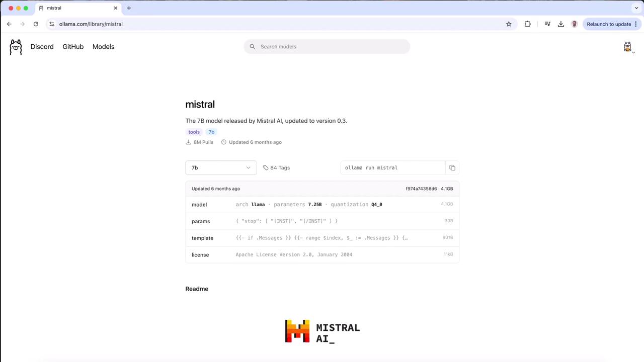Image resolution: width=644 pixels, height=362 pixels.
Task: Open the media control icon
Action: 547,24
